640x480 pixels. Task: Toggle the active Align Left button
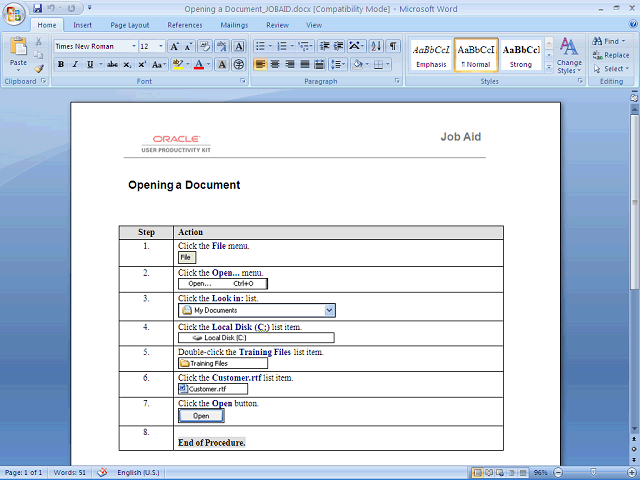pyautogui.click(x=260, y=64)
